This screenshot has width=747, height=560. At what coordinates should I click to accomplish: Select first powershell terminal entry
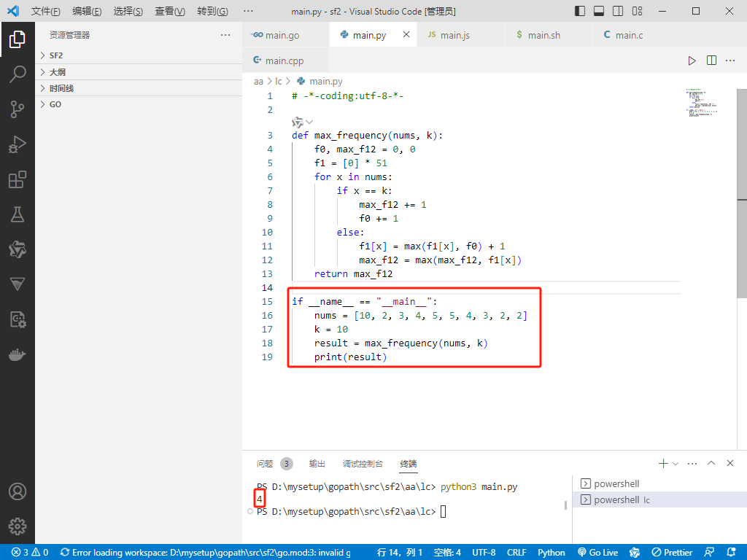pyautogui.click(x=659, y=484)
